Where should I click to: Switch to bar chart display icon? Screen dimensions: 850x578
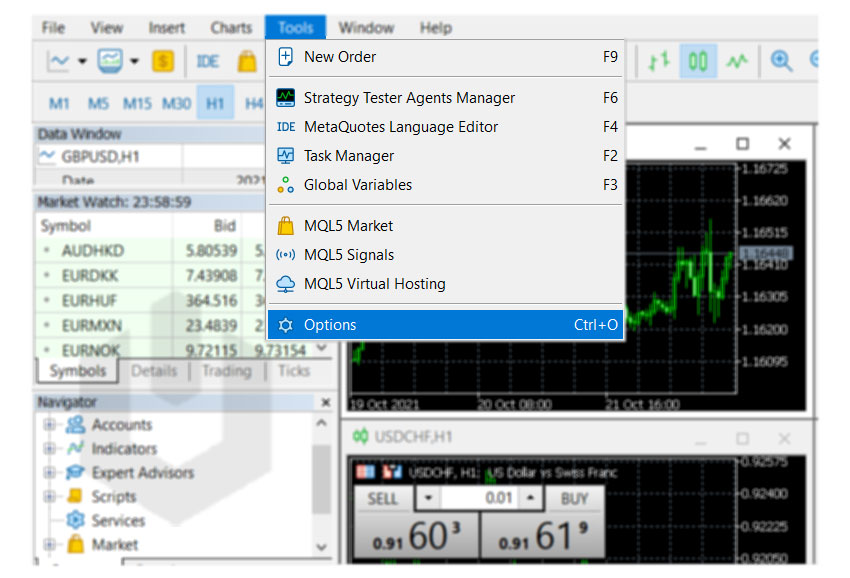click(x=658, y=62)
